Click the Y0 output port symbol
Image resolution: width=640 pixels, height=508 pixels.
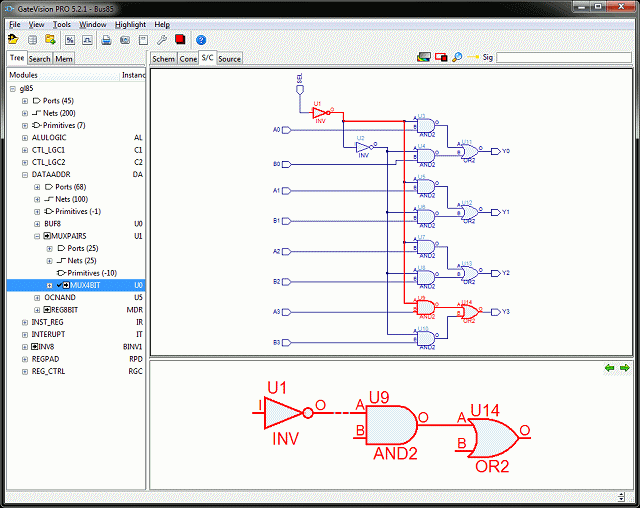[x=496, y=151]
